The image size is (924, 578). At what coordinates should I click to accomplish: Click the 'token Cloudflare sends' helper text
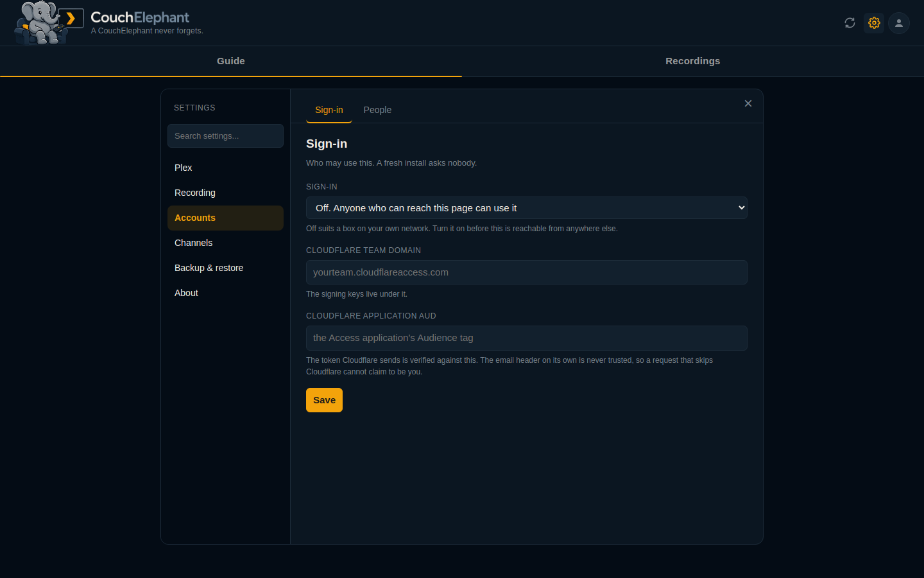click(509, 366)
